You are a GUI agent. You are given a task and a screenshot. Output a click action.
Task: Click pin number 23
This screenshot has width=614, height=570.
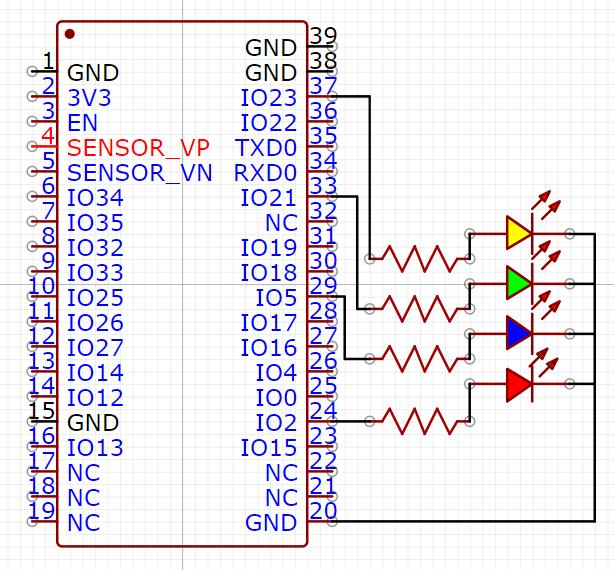pyautogui.click(x=323, y=436)
